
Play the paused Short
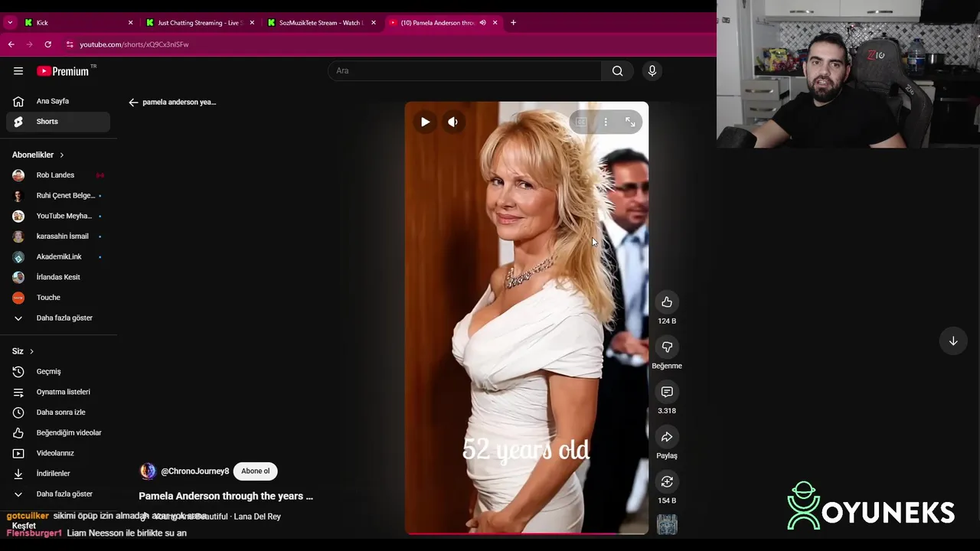pos(425,122)
